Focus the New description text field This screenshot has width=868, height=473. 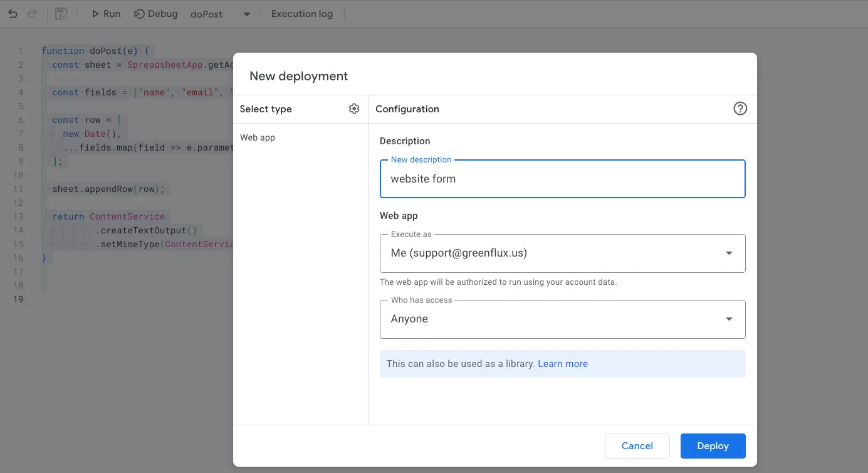[x=562, y=179]
